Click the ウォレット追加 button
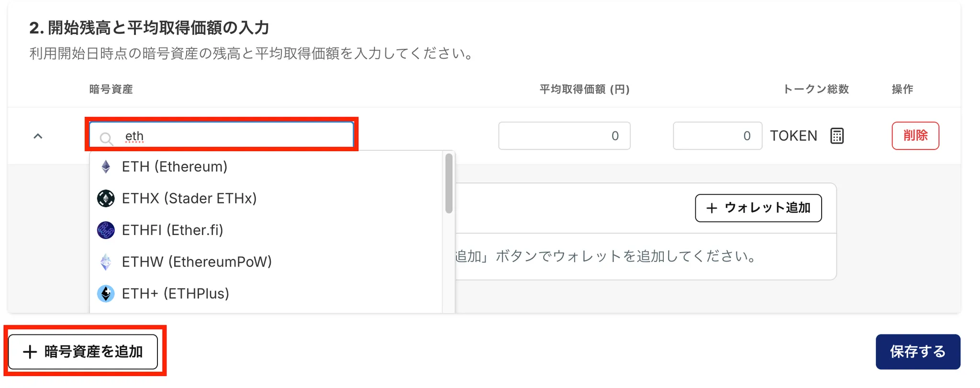Viewport: 980px width, 388px height. click(758, 208)
